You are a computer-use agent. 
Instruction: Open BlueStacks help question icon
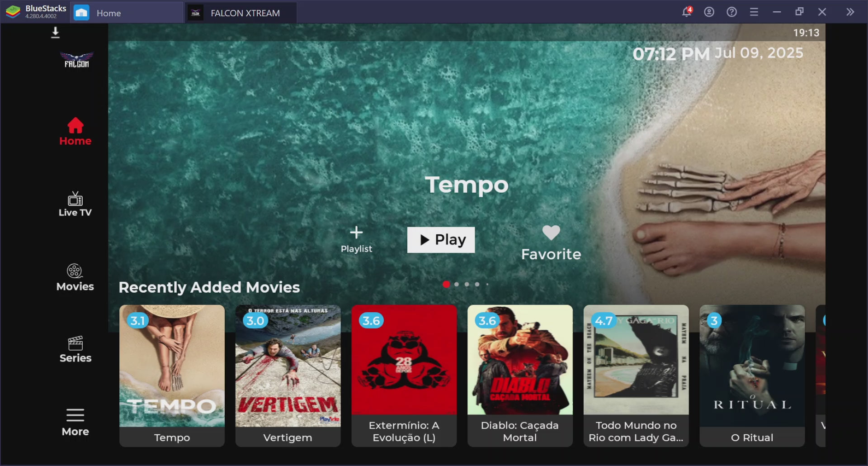click(731, 12)
